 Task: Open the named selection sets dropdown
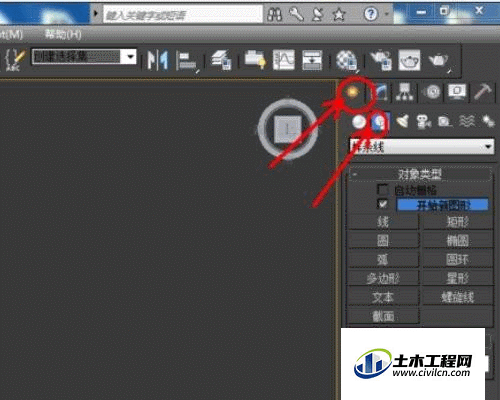pyautogui.click(x=131, y=57)
